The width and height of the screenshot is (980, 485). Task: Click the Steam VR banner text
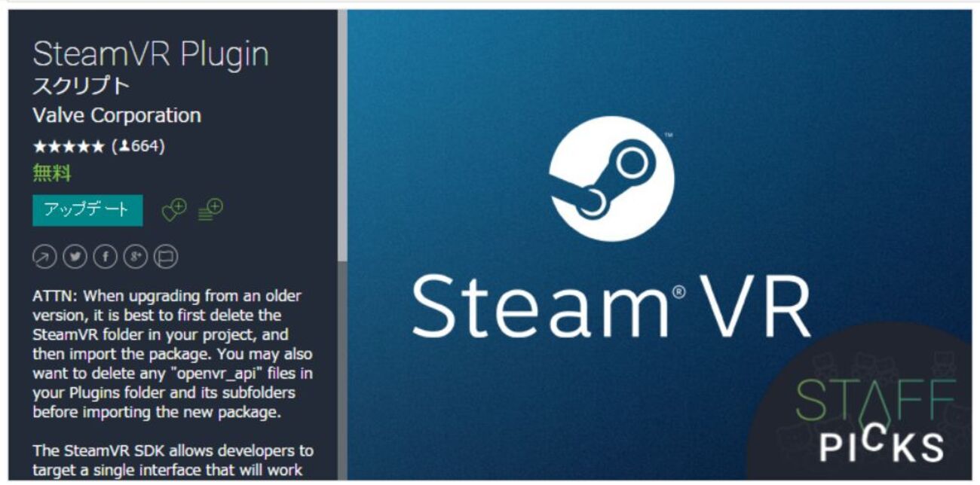[611, 307]
